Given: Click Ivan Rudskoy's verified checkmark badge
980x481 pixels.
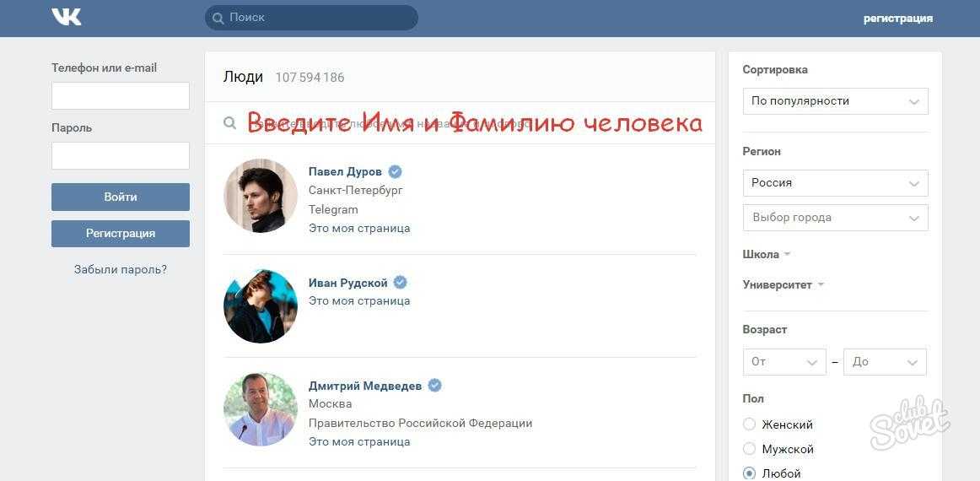Looking at the screenshot, I should click(x=400, y=283).
